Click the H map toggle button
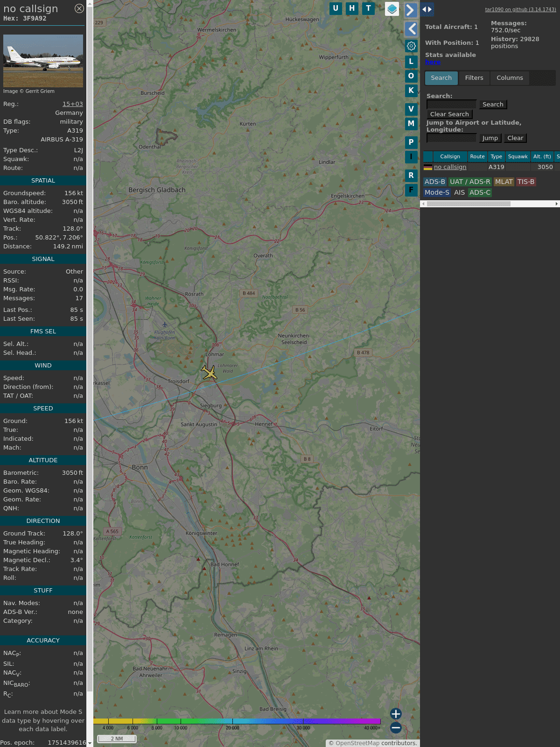This screenshot has width=560, height=747. click(x=352, y=8)
